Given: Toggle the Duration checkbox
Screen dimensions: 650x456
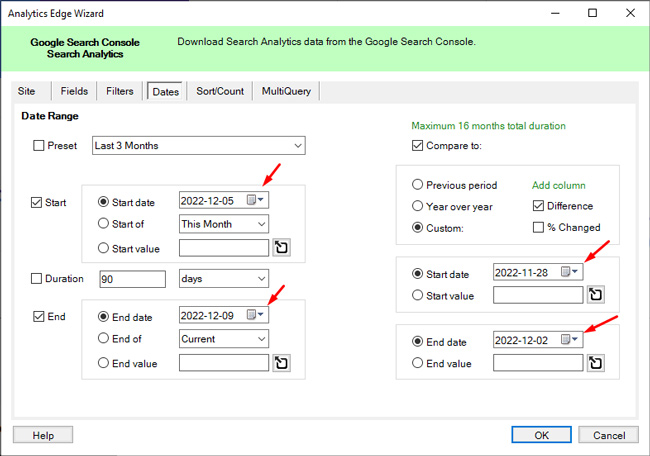Looking at the screenshot, I should click(x=39, y=279).
